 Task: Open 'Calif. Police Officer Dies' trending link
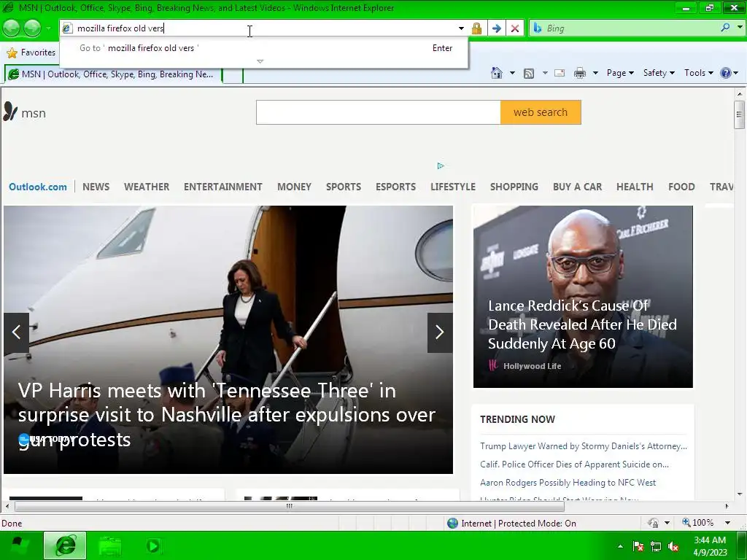coord(575,464)
